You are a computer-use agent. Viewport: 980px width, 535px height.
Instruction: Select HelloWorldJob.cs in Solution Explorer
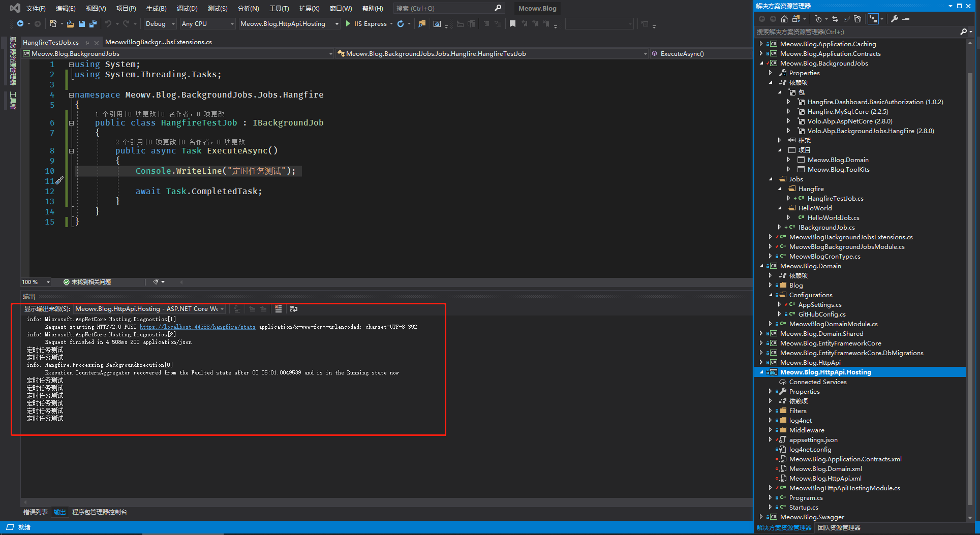[x=833, y=218]
